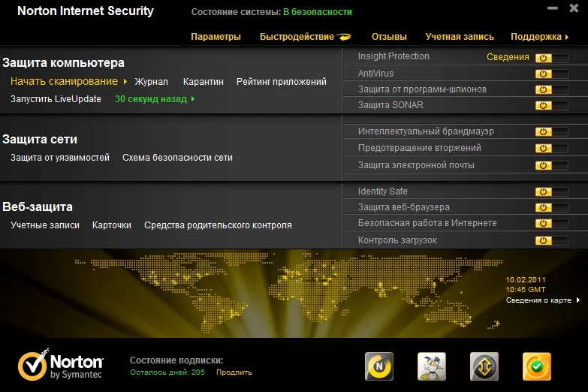Expand the Начать сканирование options
This screenshot has width=588, height=392.
[125, 81]
